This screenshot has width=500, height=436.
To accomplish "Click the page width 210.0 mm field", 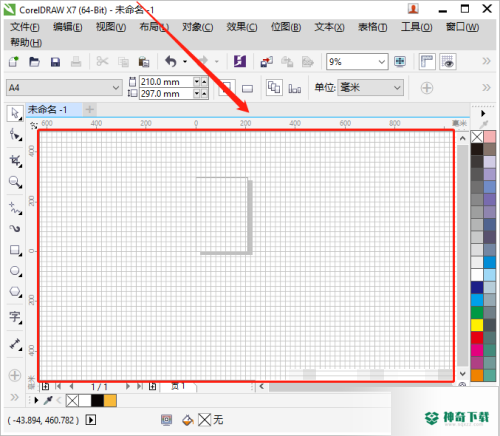I will pyautogui.click(x=166, y=82).
